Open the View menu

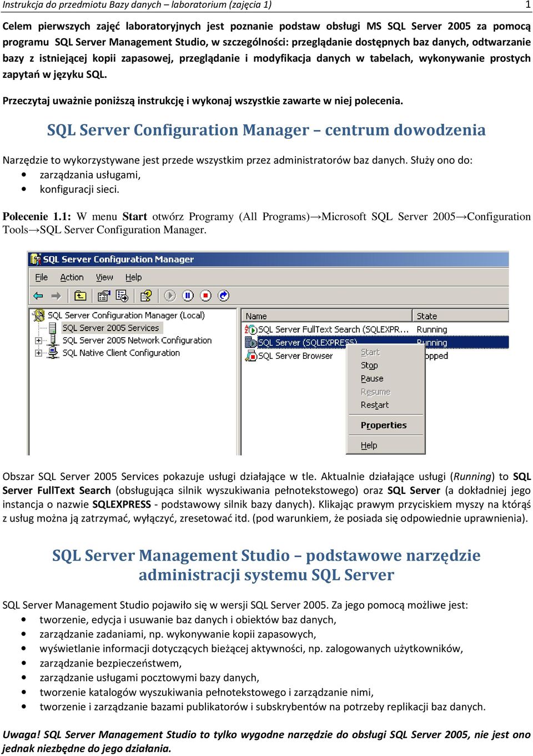[x=104, y=277]
